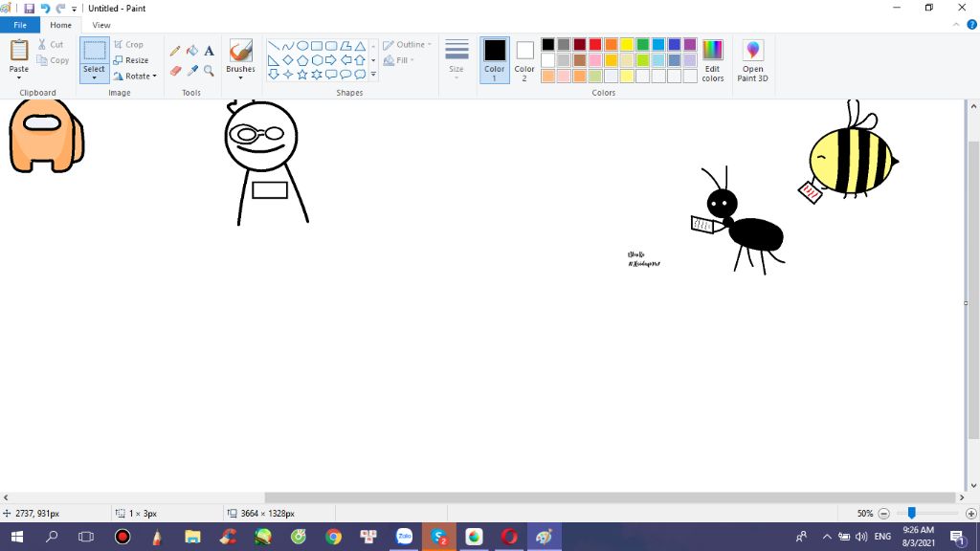Click the horizontal scrollbar thumb
980x551 pixels.
coord(610,497)
